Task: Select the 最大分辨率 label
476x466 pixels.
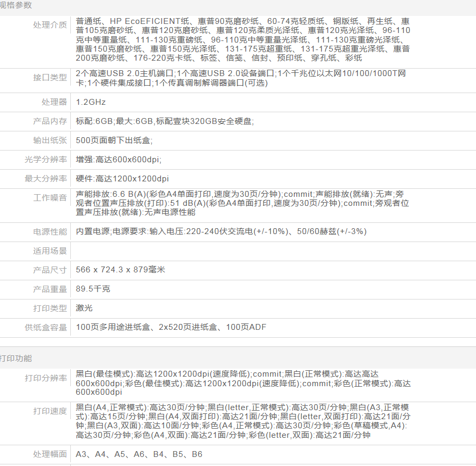Action: (x=46, y=179)
